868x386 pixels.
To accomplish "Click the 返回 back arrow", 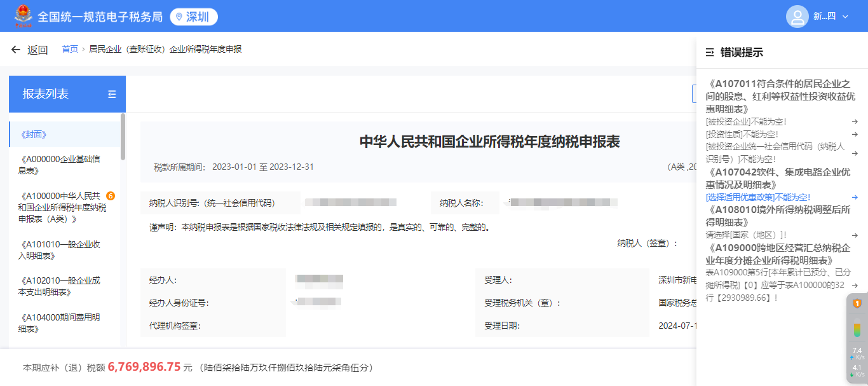I will click(x=16, y=50).
